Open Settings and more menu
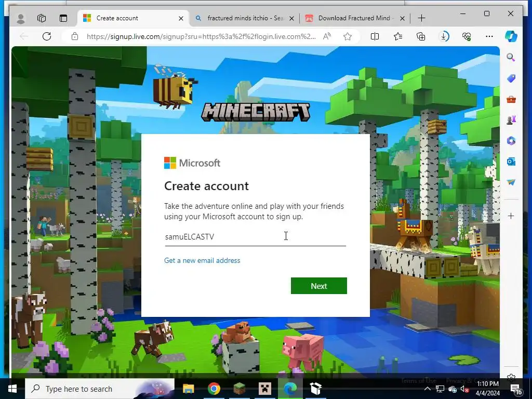Viewport: 532px width, 399px height. (489, 36)
